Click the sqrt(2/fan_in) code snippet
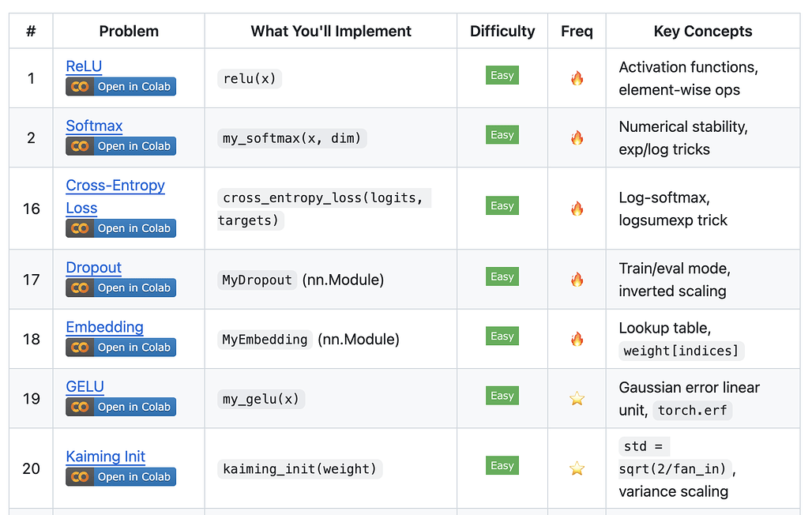 (x=675, y=469)
